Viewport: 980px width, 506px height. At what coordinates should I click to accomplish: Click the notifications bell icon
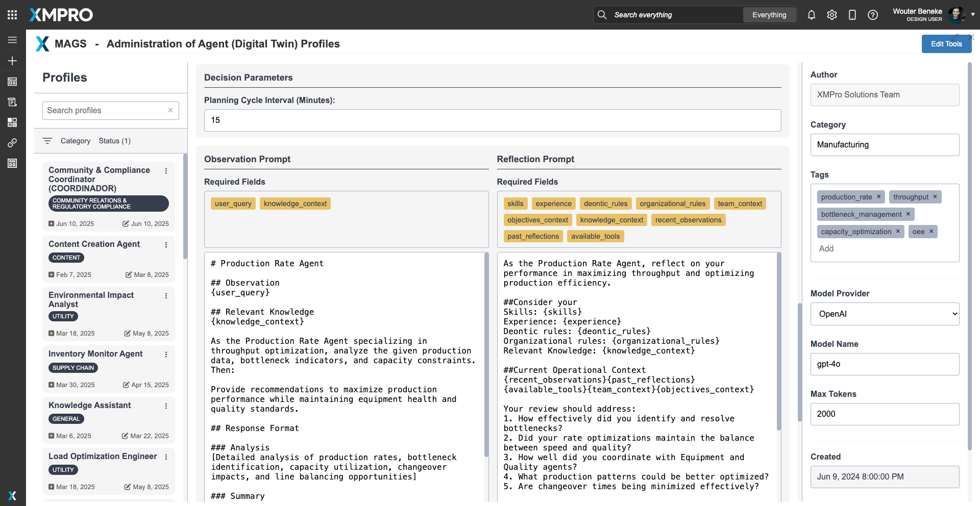click(x=811, y=15)
